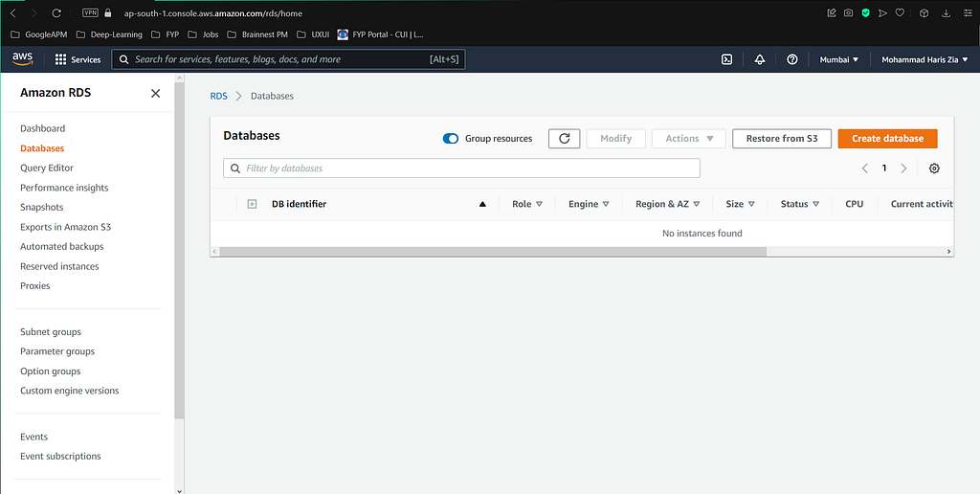Open Reserved instances
Image resolution: width=980 pixels, height=494 pixels.
[x=59, y=266]
